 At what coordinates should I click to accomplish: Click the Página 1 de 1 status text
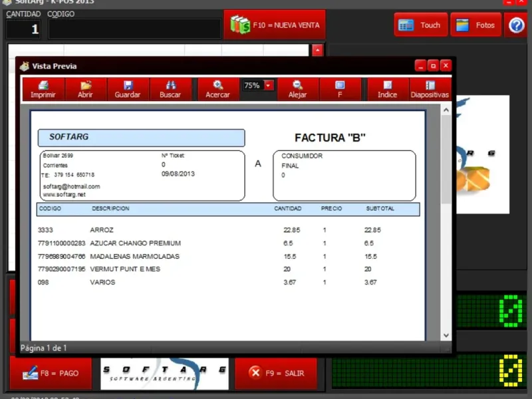[x=43, y=348]
